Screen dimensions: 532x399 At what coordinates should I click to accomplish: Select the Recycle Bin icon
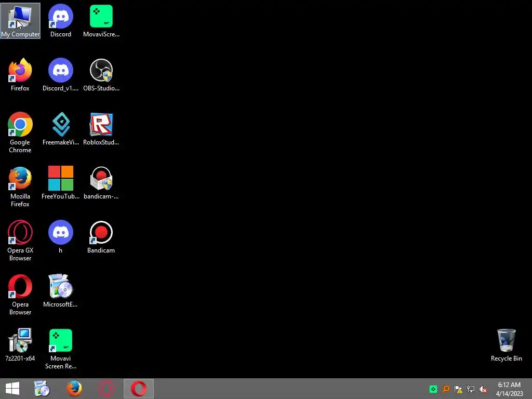coord(506,345)
